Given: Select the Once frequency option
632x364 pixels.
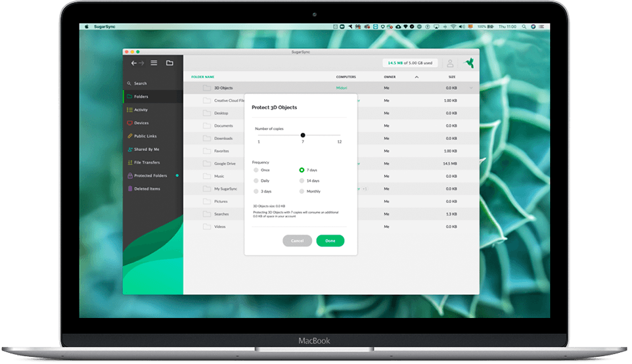Looking at the screenshot, I should point(256,170).
